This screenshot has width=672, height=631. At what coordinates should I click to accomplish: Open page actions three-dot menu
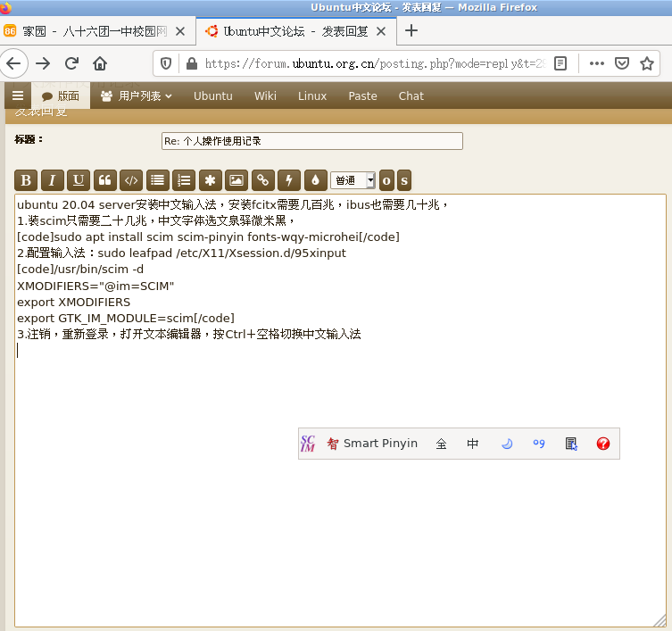click(596, 64)
